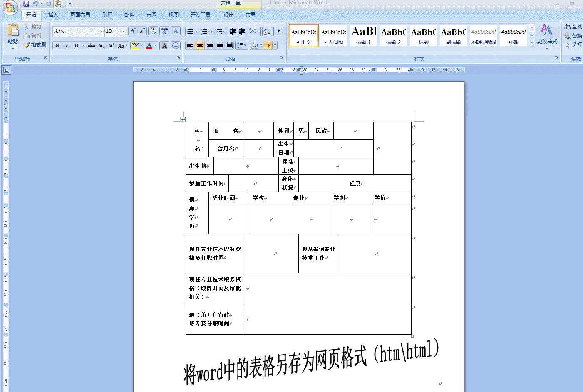Viewport: 583px width, 392px height.
Task: Open the font name dropdown showing 宋体
Action: [x=101, y=31]
